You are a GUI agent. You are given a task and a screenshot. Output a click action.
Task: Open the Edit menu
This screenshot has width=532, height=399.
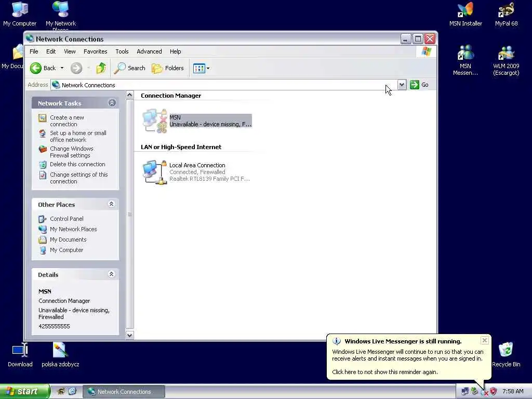[51, 51]
